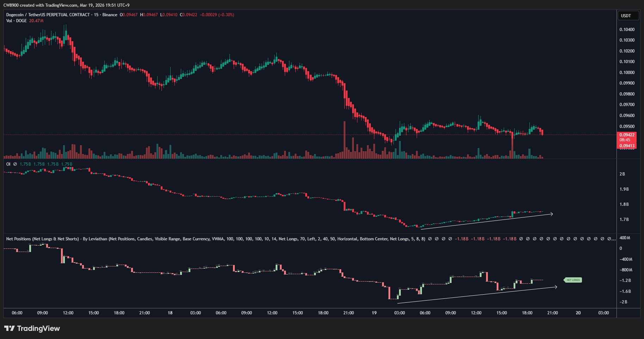
Task: Click the date 20 on time axis
Action: point(578,313)
